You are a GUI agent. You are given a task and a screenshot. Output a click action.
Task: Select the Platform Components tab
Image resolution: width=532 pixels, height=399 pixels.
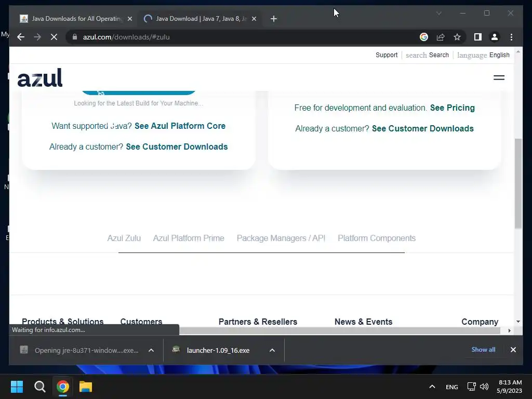click(377, 238)
